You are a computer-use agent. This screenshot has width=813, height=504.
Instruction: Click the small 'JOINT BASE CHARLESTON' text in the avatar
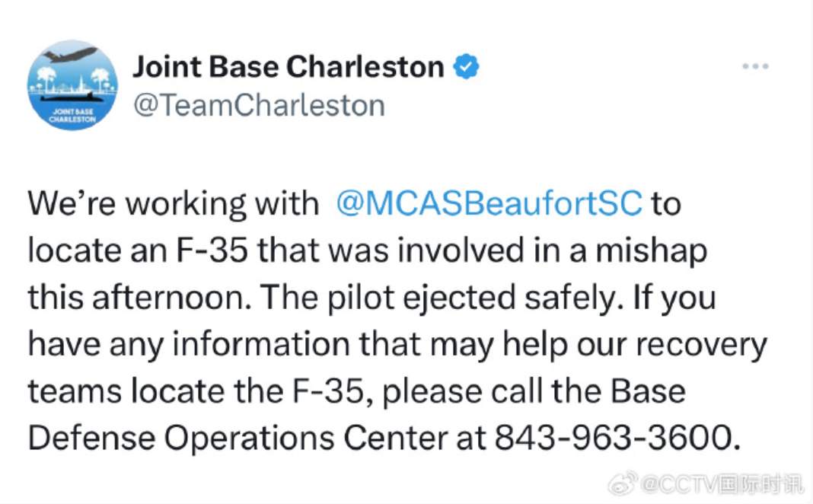tap(72, 116)
